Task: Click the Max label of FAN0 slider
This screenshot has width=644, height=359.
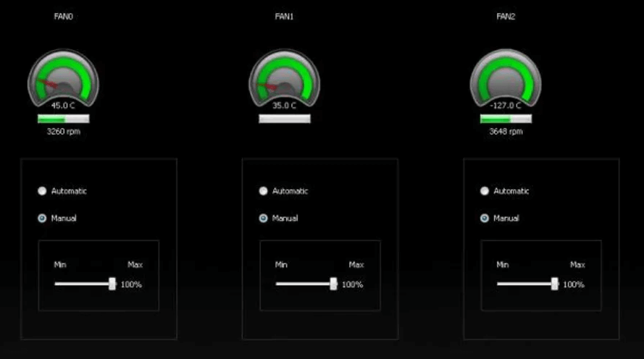Action: coord(135,265)
